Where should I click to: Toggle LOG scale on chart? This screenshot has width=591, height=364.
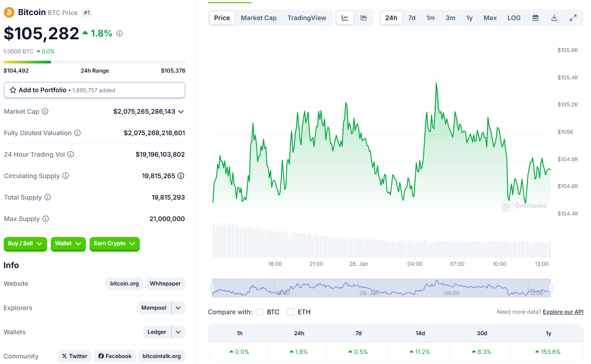(514, 18)
